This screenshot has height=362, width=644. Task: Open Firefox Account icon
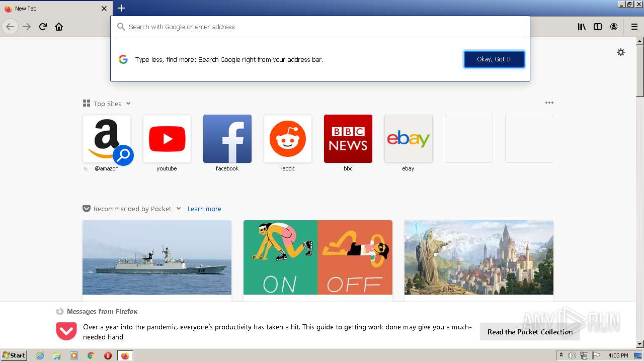click(x=614, y=27)
